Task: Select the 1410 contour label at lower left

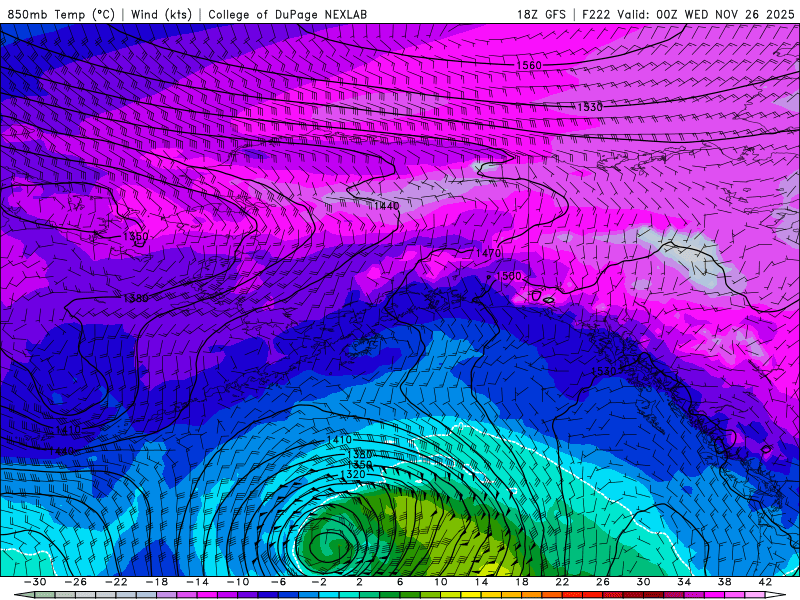Action: (68, 430)
